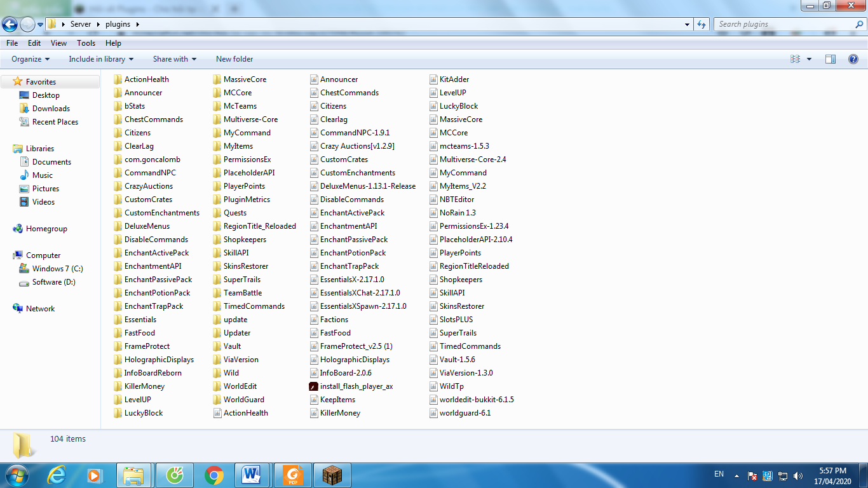Expand the Include in library dropdown
868x488 pixels.
pyautogui.click(x=101, y=59)
